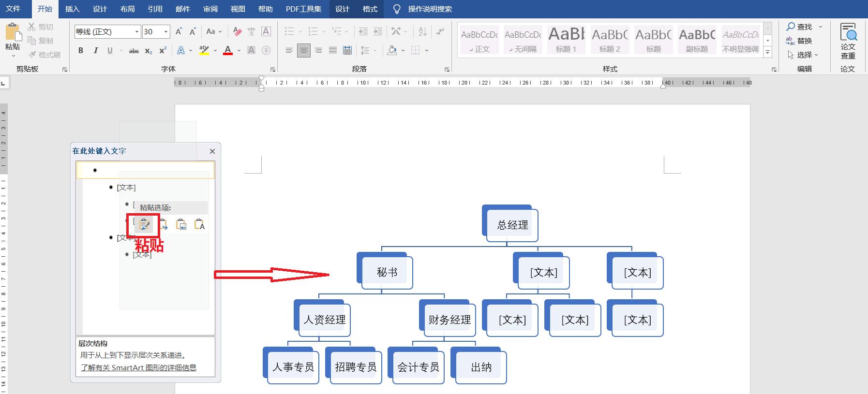Expand the numbered list style dropdown arrow

pos(324,32)
